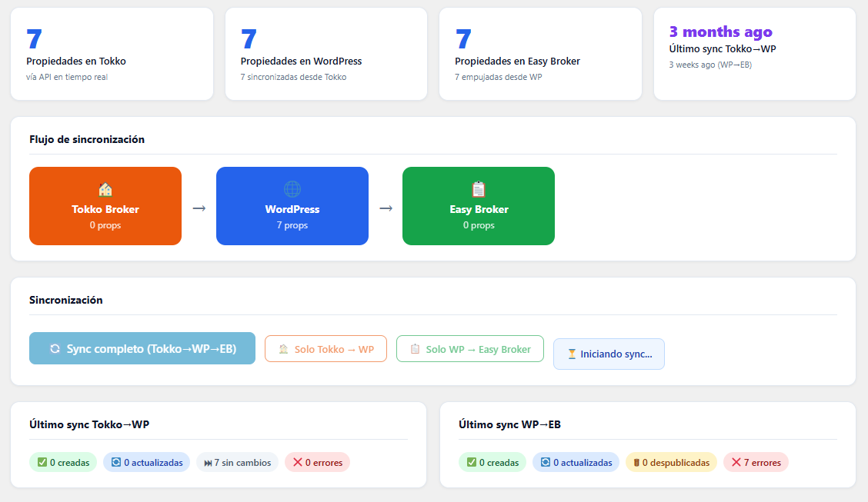This screenshot has width=868, height=502.
Task: Click the Iniciando sync... status badge
Action: 609,354
